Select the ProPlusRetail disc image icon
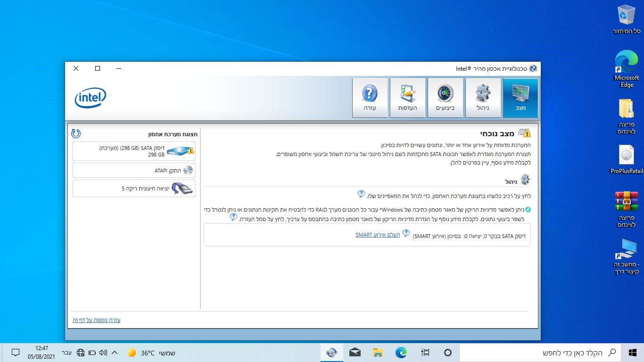 click(x=627, y=160)
